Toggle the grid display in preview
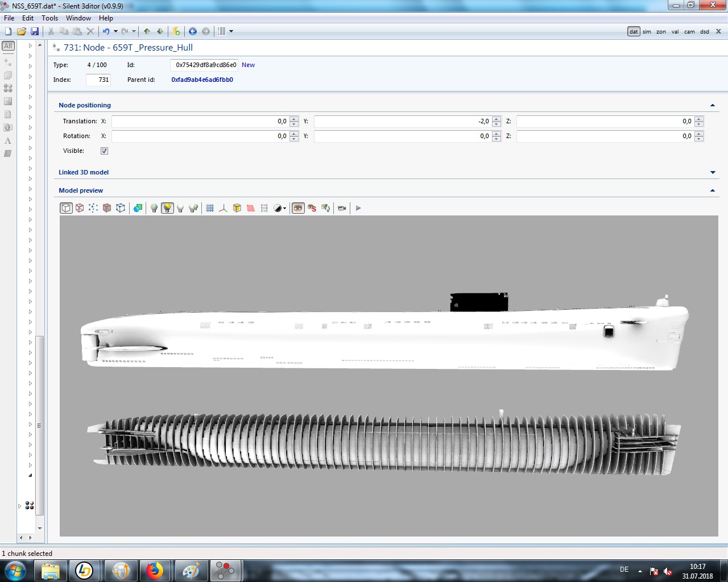Image resolution: width=728 pixels, height=582 pixels. (210, 208)
